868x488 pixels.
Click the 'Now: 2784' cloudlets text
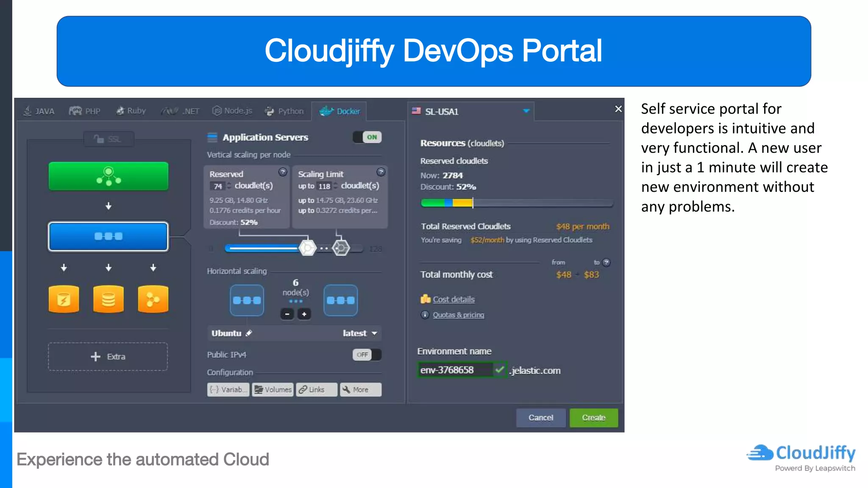point(442,175)
